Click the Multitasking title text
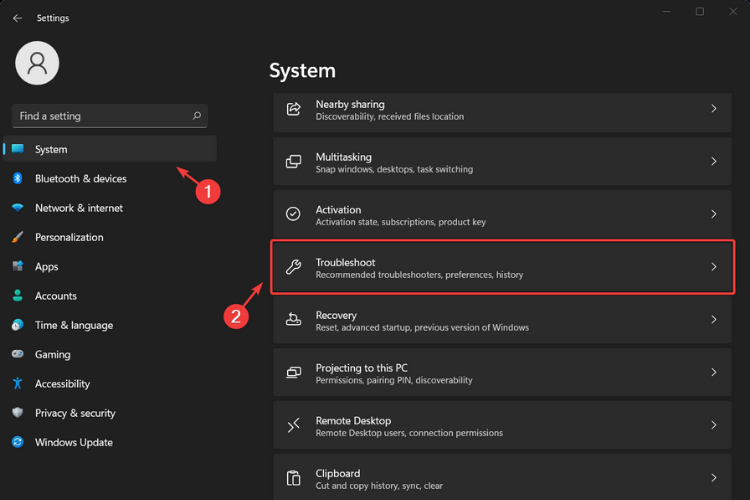The height and width of the screenshot is (500, 750). pos(343,157)
